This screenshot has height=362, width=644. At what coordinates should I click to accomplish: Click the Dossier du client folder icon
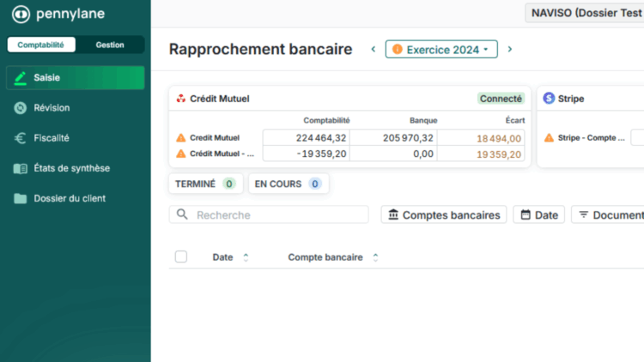pyautogui.click(x=21, y=198)
